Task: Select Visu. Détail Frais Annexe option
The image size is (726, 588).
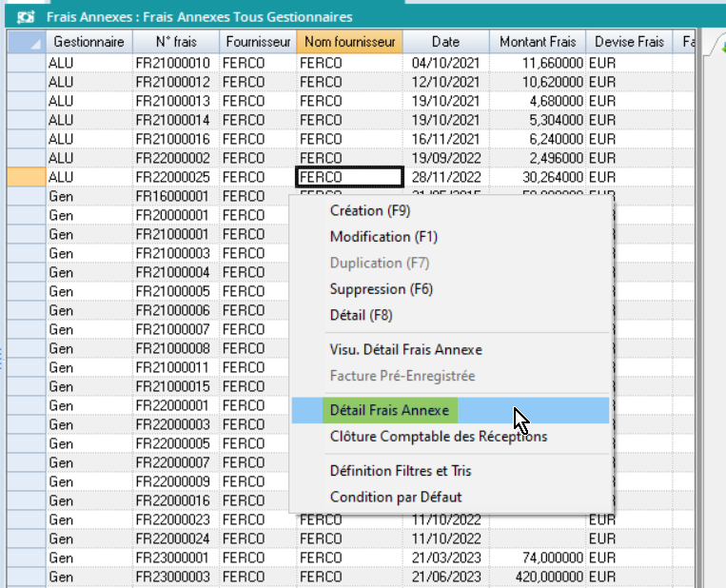Action: pyautogui.click(x=405, y=349)
